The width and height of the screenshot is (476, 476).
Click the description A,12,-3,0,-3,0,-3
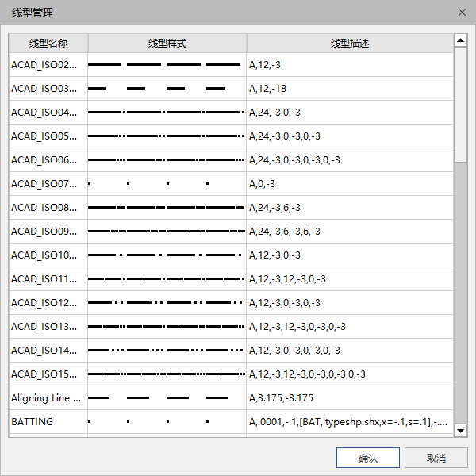(285, 303)
